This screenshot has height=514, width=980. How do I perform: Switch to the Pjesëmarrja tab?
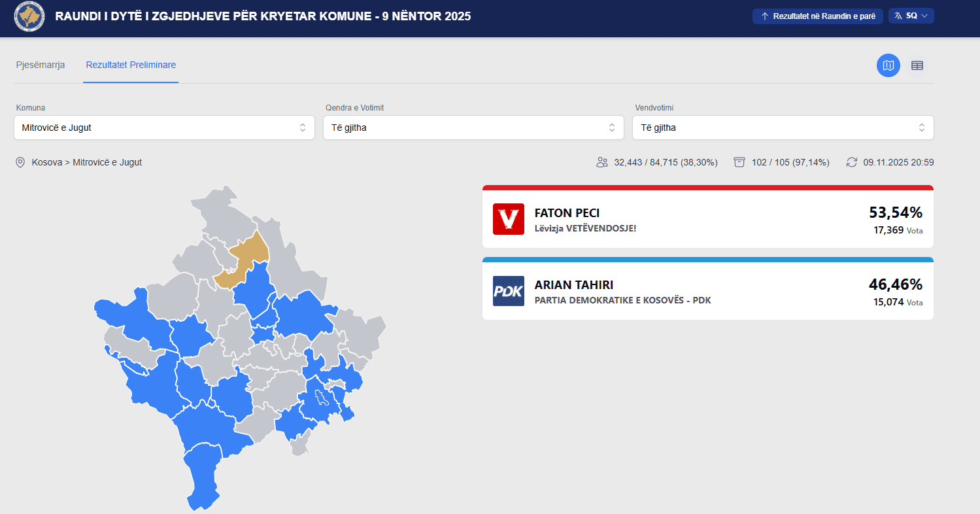(x=41, y=65)
